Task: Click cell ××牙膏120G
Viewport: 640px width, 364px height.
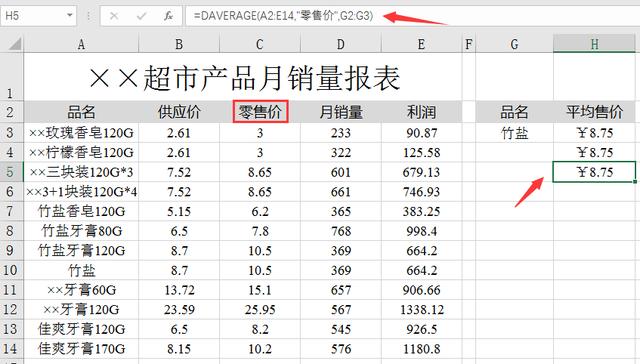Action: [x=81, y=309]
